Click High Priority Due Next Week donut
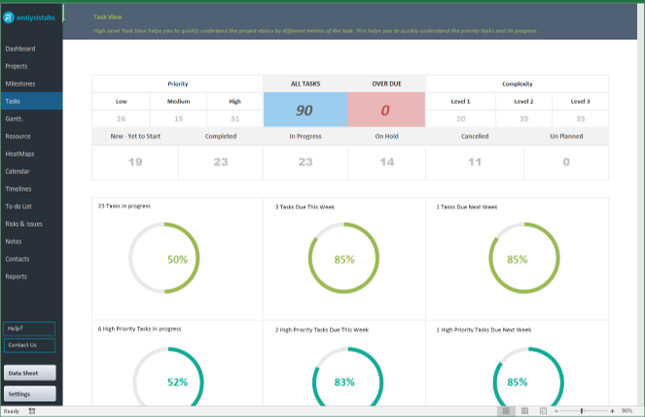 click(x=528, y=377)
